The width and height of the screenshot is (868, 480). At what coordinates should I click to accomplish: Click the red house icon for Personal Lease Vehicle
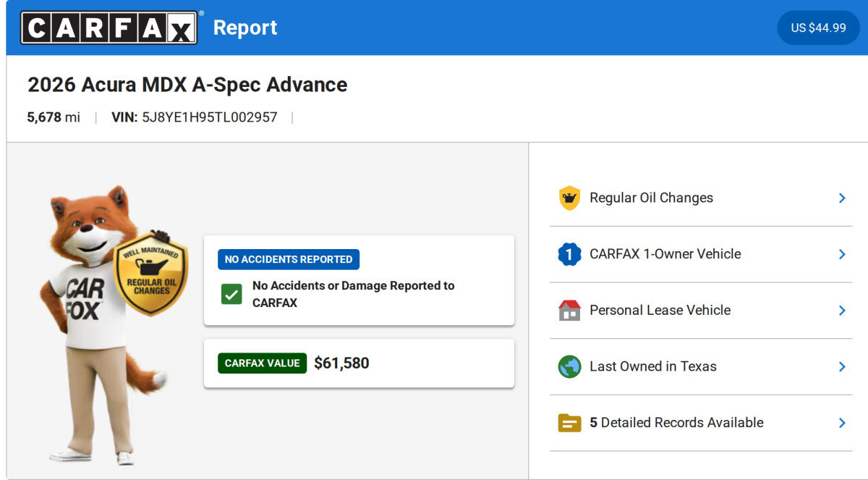pyautogui.click(x=569, y=310)
